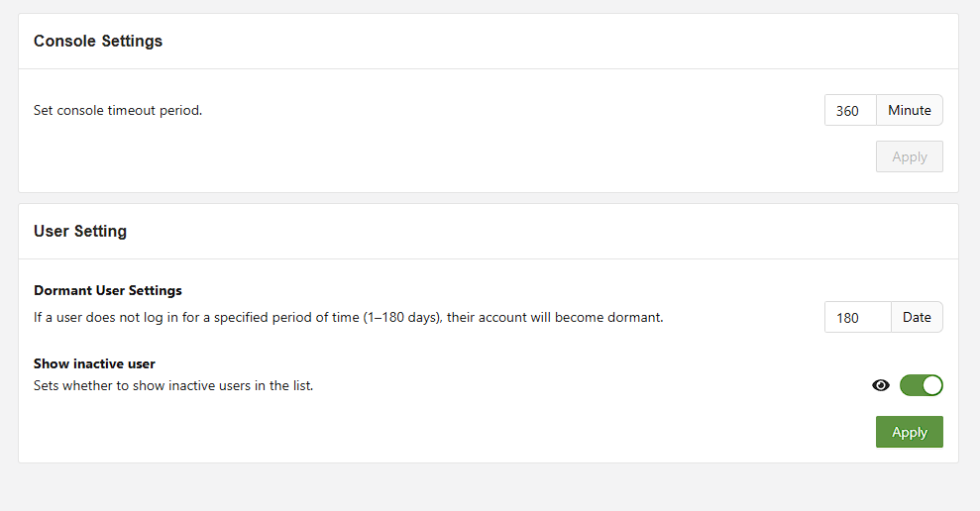This screenshot has width=980, height=511.
Task: Click the Dormant User Settings label
Action: tap(108, 290)
